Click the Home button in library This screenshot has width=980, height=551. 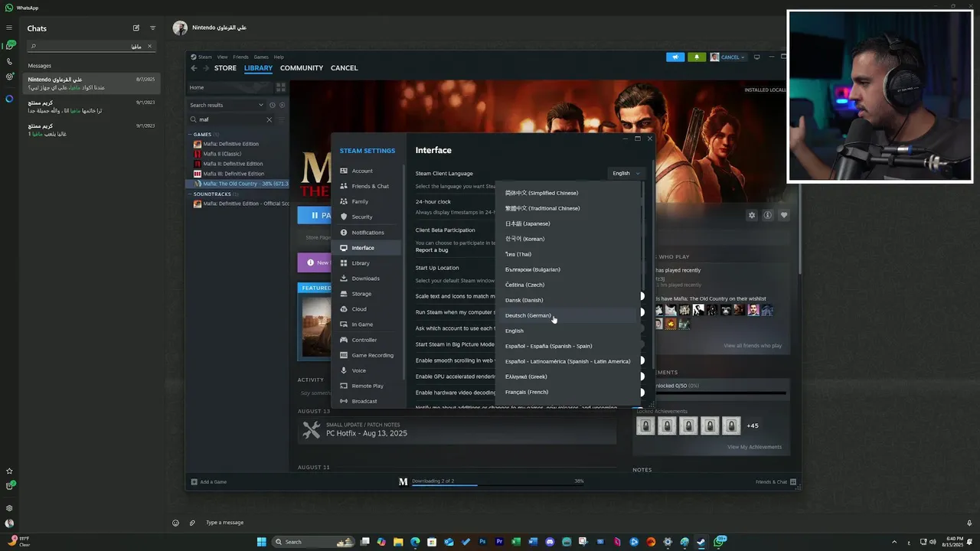[230, 87]
